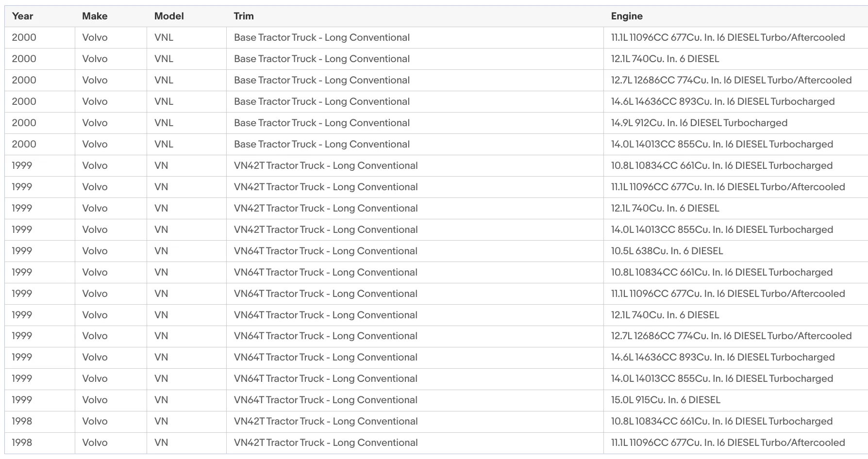Click the Engine column header

pos(627,16)
